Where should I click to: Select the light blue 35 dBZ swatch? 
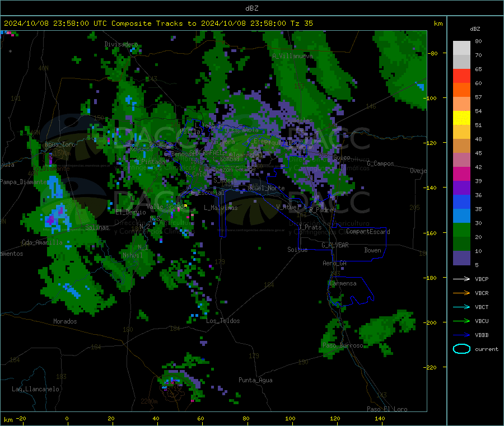point(461,216)
